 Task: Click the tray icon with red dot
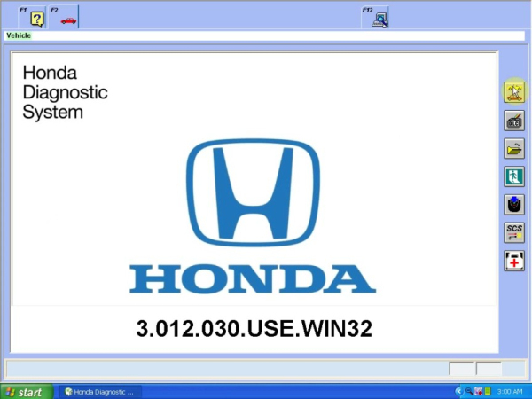coord(479,391)
